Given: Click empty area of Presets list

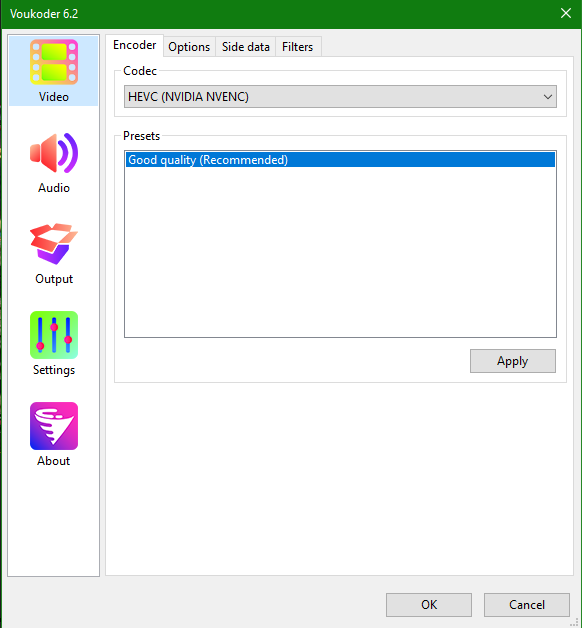Looking at the screenshot, I should click(340, 252).
